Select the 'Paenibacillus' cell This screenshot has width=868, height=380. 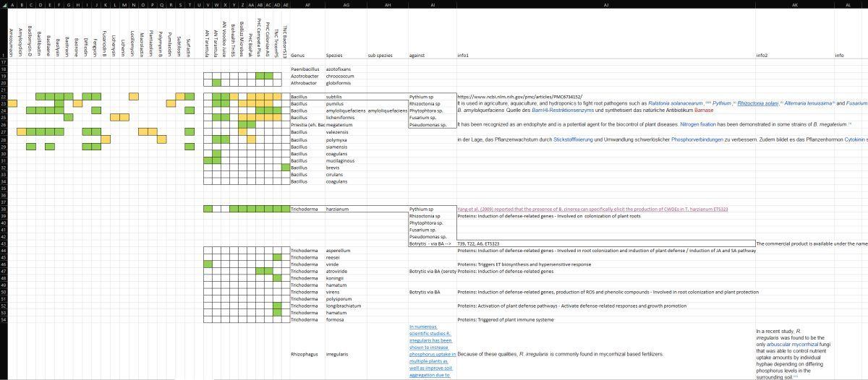(307, 69)
